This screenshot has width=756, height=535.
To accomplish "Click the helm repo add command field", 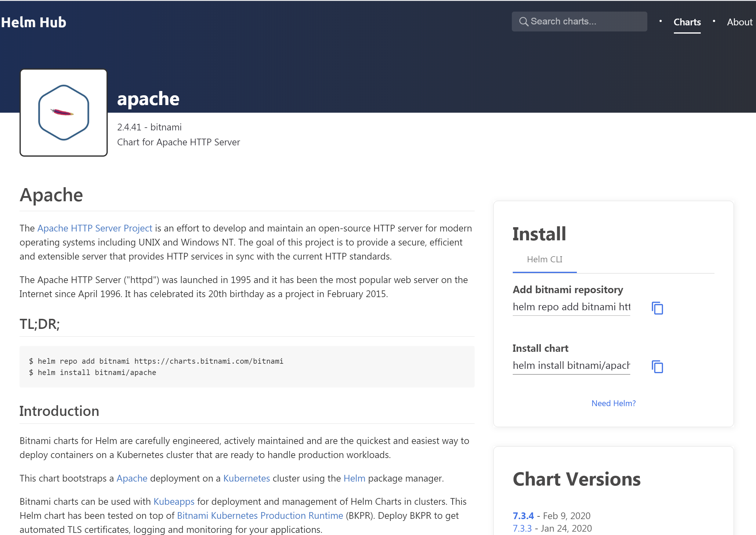I will 571,307.
